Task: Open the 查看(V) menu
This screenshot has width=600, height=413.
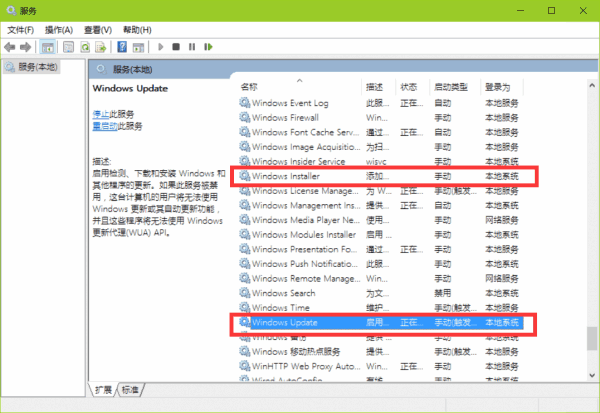Action: pos(98,29)
